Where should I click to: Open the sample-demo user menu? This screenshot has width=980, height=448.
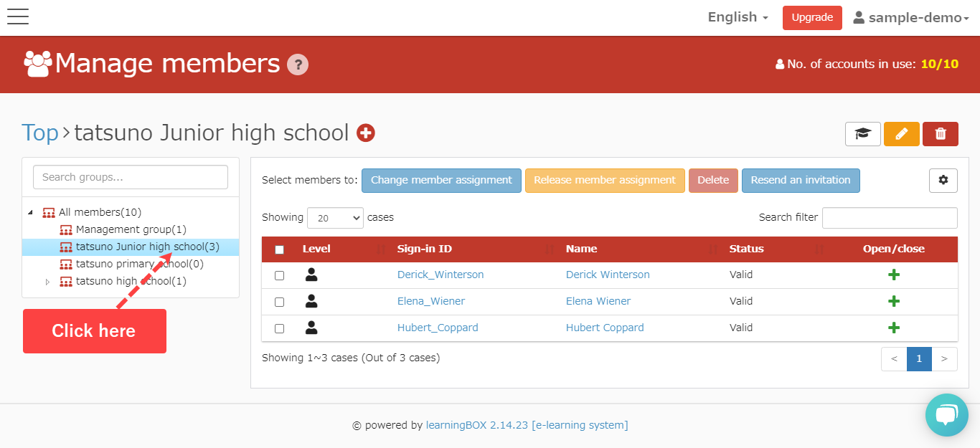point(911,18)
